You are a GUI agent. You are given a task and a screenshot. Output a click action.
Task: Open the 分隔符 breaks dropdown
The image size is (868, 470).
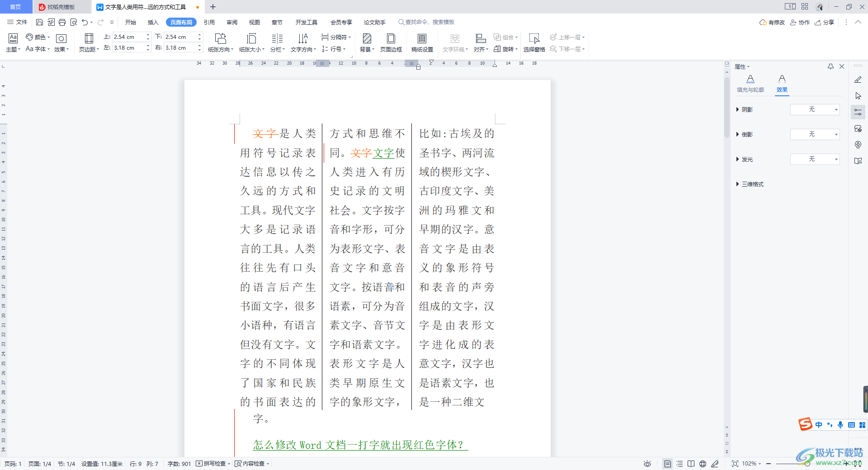pyautogui.click(x=336, y=37)
